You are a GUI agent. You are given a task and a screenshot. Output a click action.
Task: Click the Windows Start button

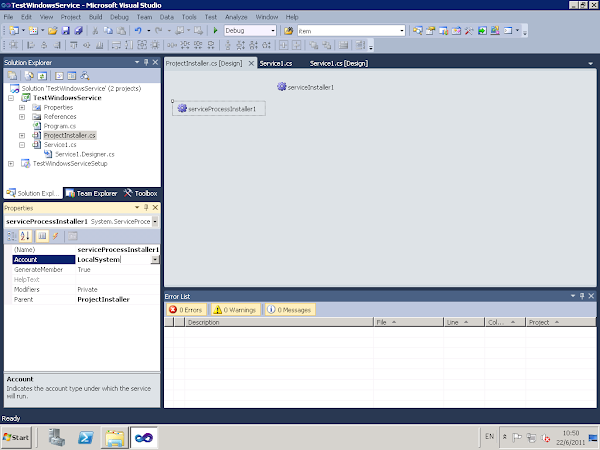click(16, 437)
